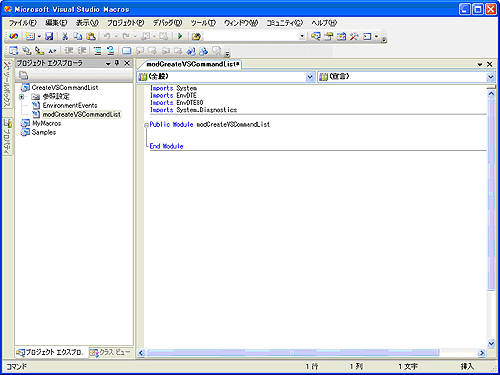Collapse the Public Module code block
500x375 pixels.
point(146,125)
